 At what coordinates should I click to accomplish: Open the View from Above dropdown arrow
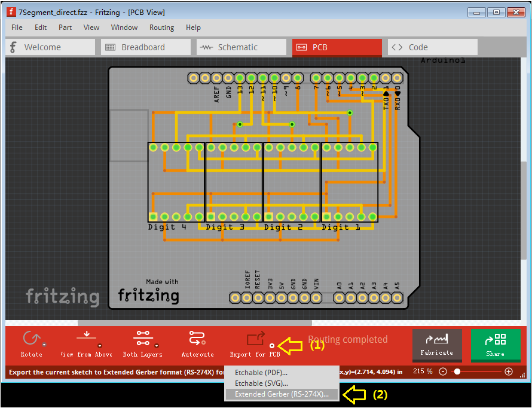pos(100,346)
